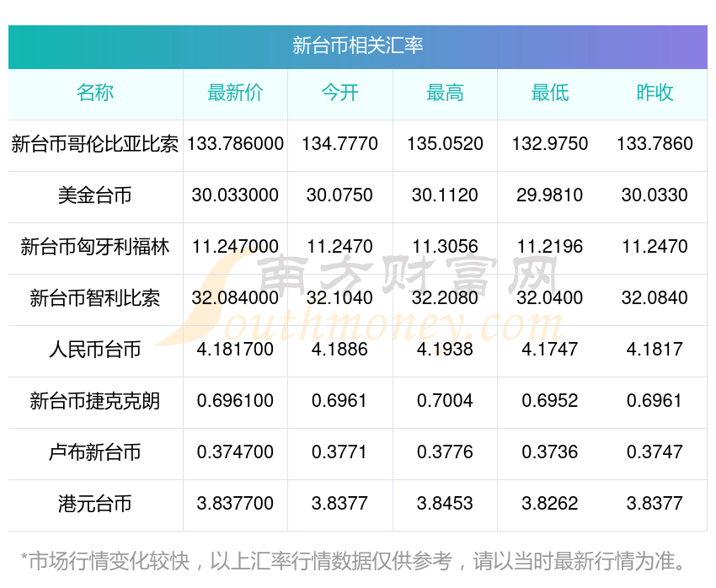Click value 29.9810
The height and width of the screenshot is (588, 716).
tap(550, 195)
